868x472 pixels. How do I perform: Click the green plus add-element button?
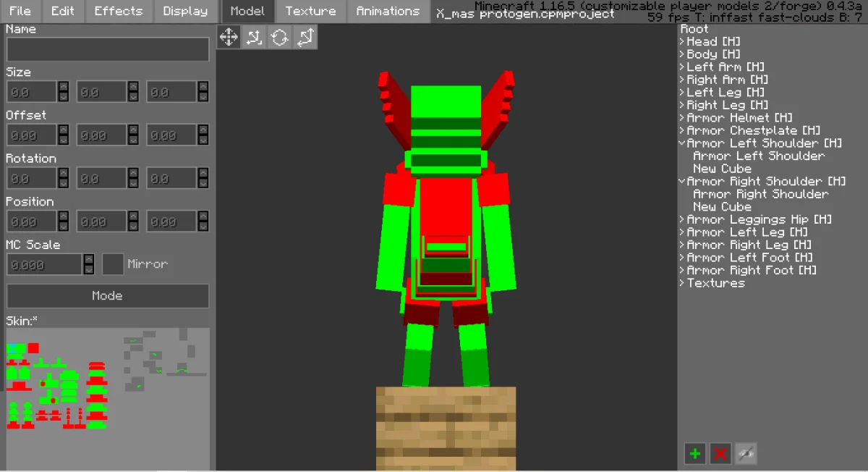pos(695,454)
